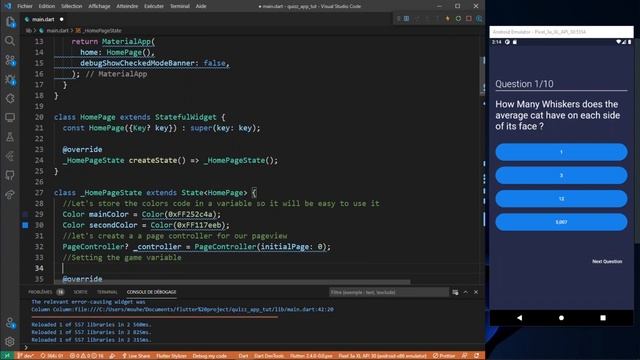Click the editor horizontal scrollbar
640x360 pixels.
tap(232, 282)
